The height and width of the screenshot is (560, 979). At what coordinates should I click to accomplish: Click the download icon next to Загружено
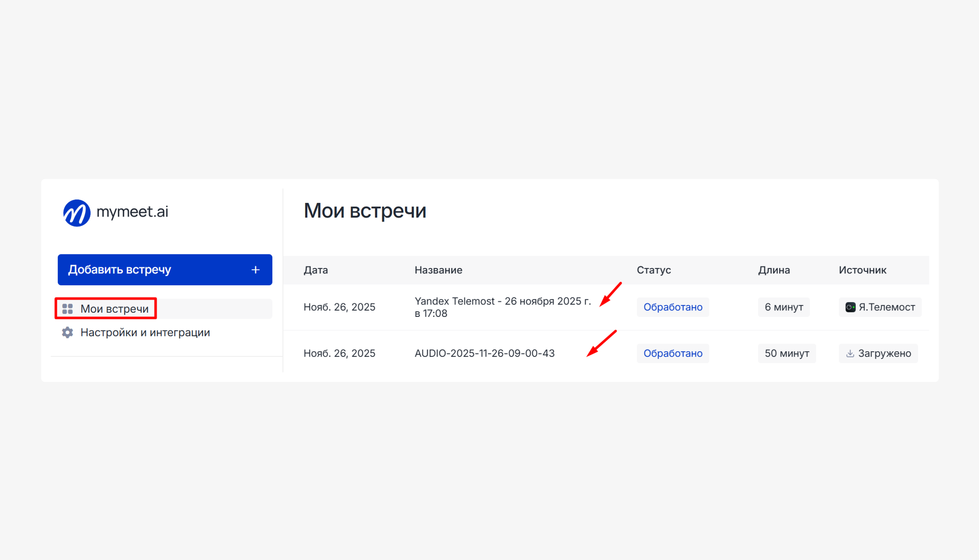[850, 354]
